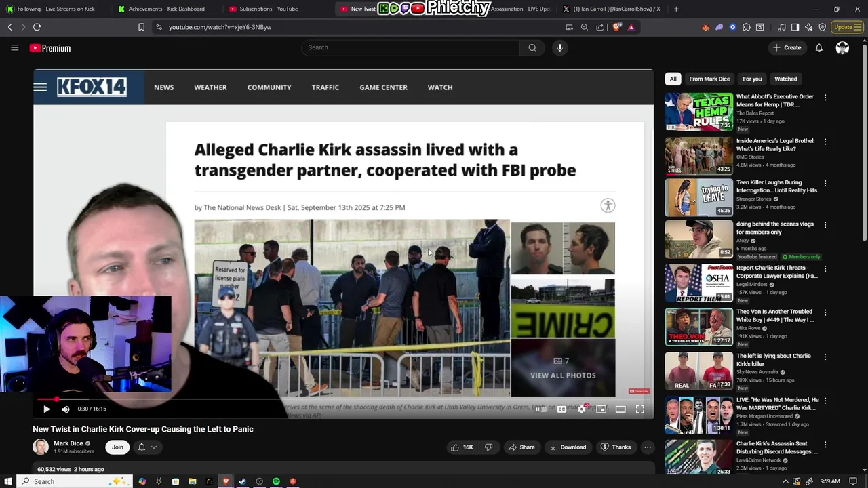Screen dimensions: 868x488
Task: Open File Explorer from taskbar
Action: pyautogui.click(x=192, y=481)
